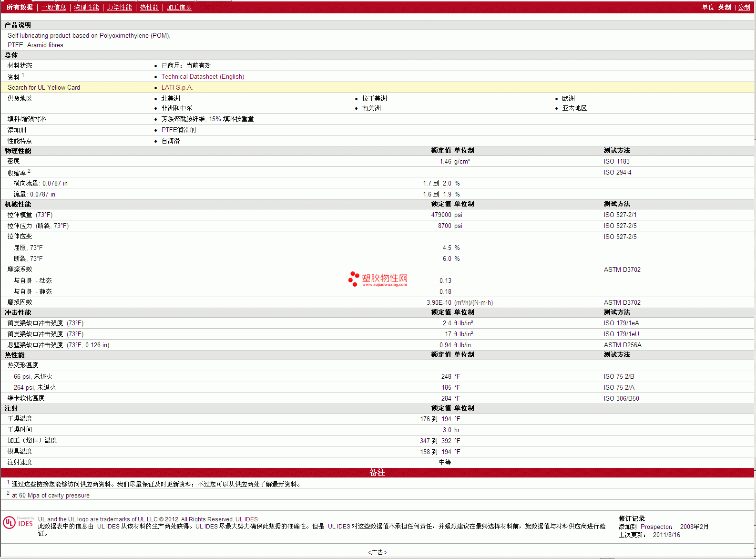756x559 pixels.
Task: Show the 热性能 tab
Action: (149, 8)
